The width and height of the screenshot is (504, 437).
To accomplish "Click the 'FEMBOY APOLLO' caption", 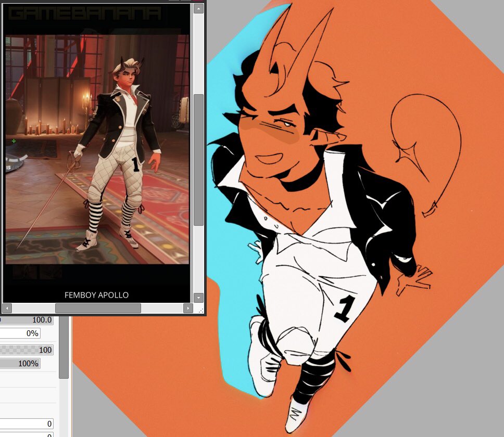I will point(96,295).
